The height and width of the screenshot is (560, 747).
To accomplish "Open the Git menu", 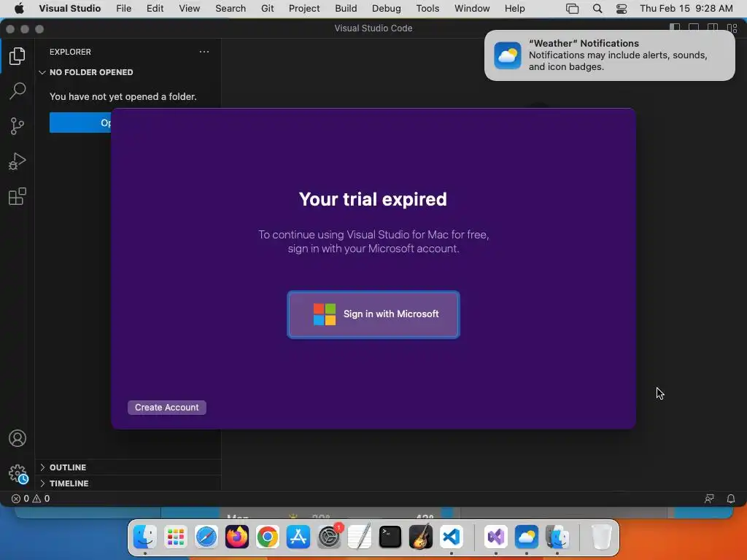I will click(x=267, y=9).
